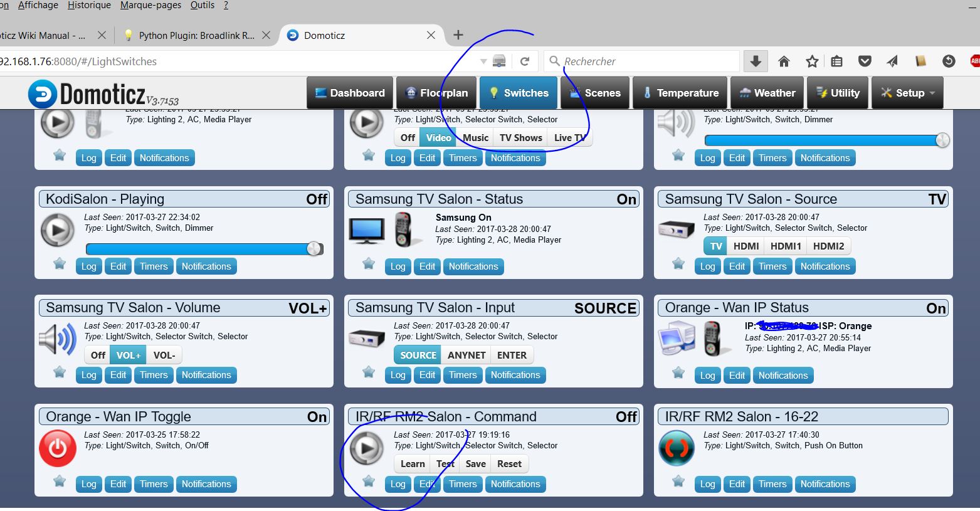Close the Domoticz browser tab

click(431, 35)
